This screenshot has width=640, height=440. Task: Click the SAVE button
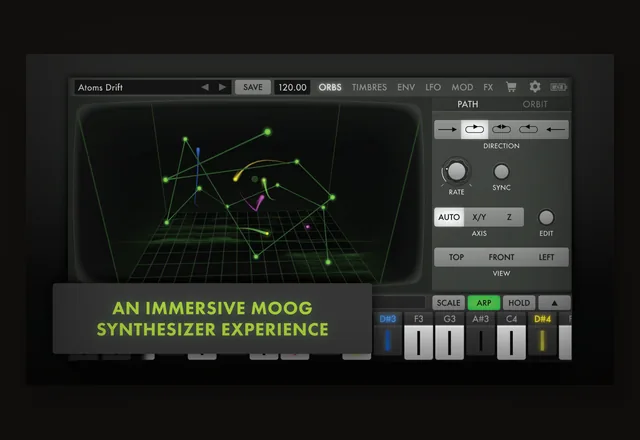coord(253,87)
